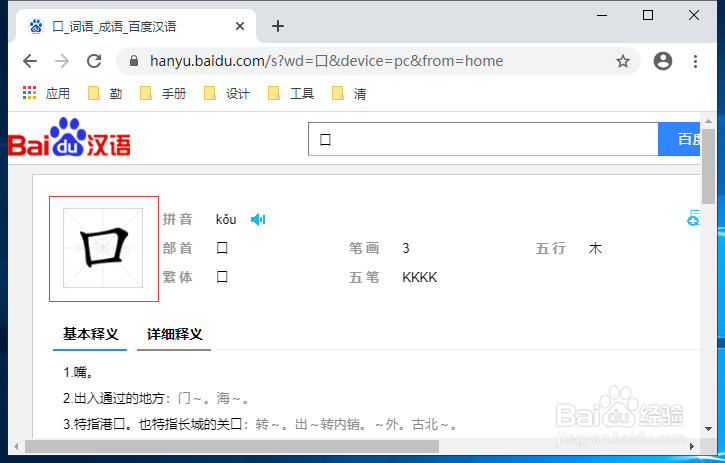Click the Baidu 汉语 logo
This screenshot has height=463, width=725.
[x=69, y=137]
